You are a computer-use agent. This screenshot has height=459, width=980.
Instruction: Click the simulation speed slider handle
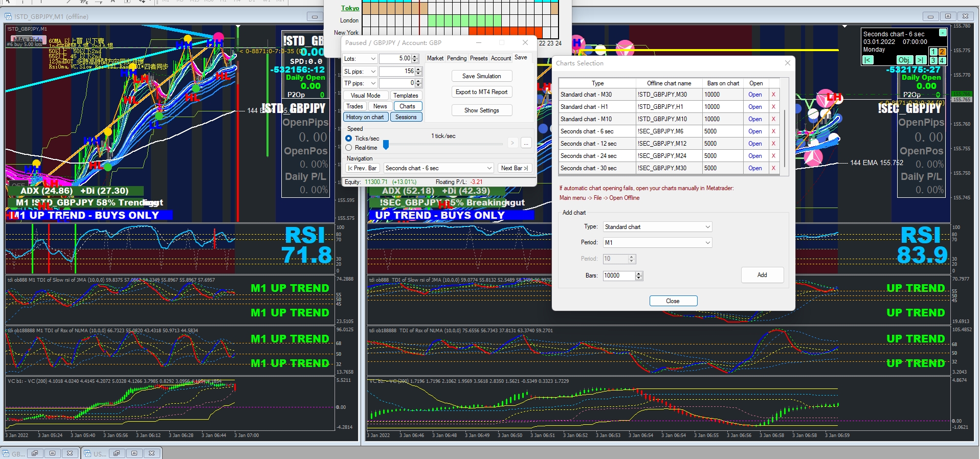(386, 145)
